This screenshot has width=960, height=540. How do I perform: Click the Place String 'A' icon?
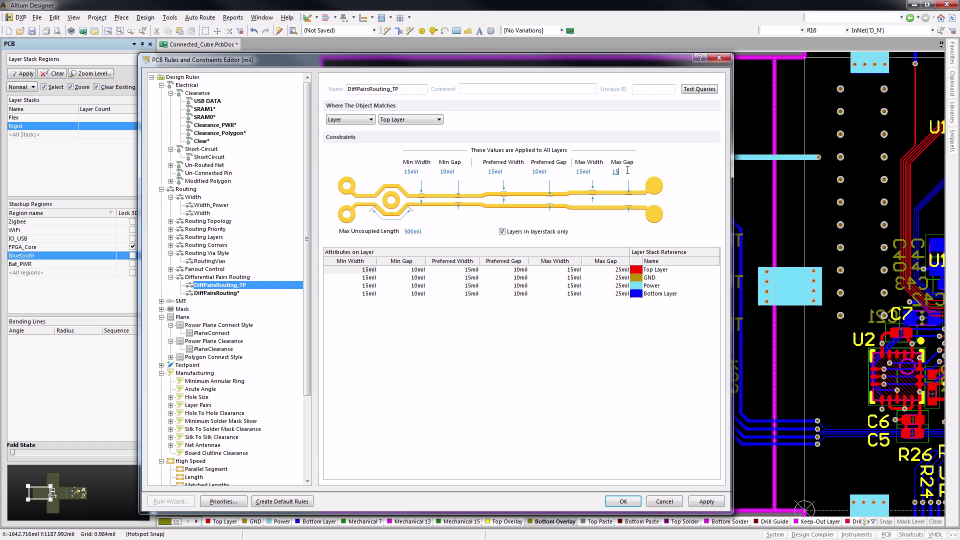(x=479, y=31)
